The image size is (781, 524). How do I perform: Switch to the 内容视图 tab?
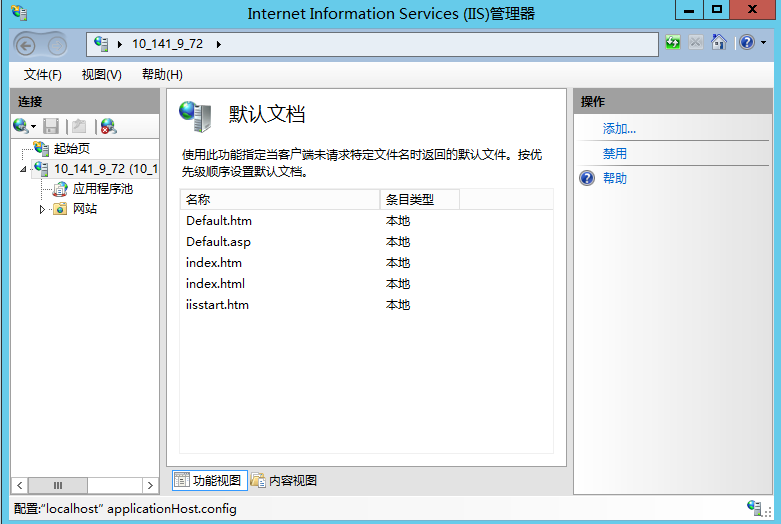[x=284, y=481]
